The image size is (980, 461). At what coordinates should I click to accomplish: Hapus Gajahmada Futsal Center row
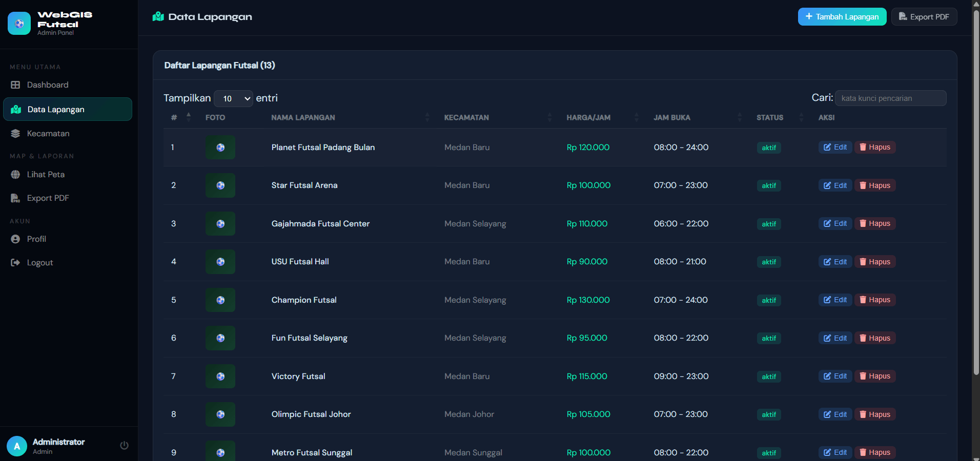pos(875,223)
